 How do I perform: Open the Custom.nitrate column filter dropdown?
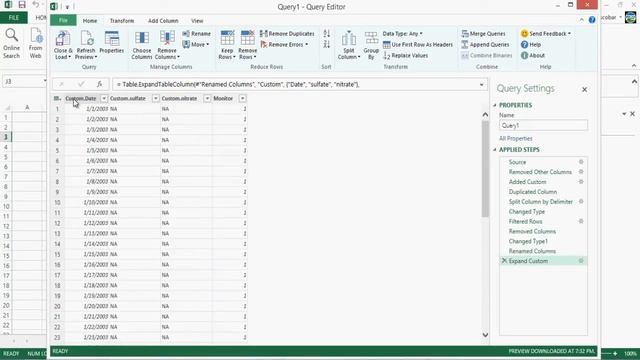(x=207, y=98)
